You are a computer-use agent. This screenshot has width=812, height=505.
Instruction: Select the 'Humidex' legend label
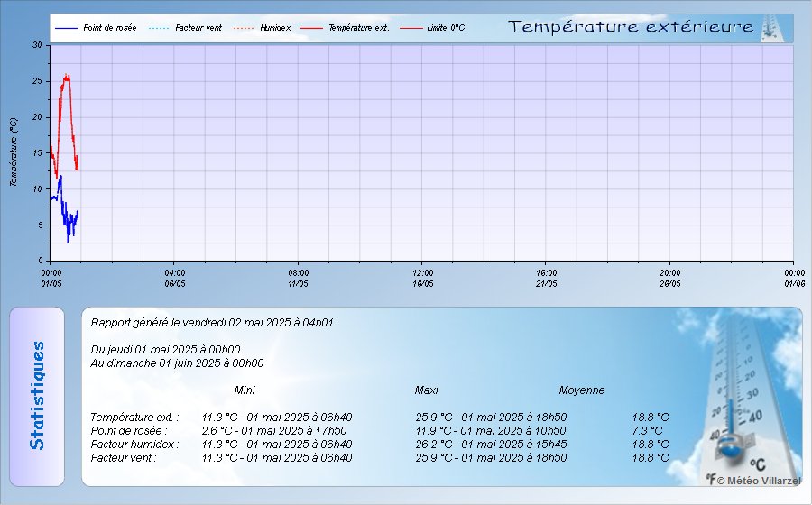point(275,28)
